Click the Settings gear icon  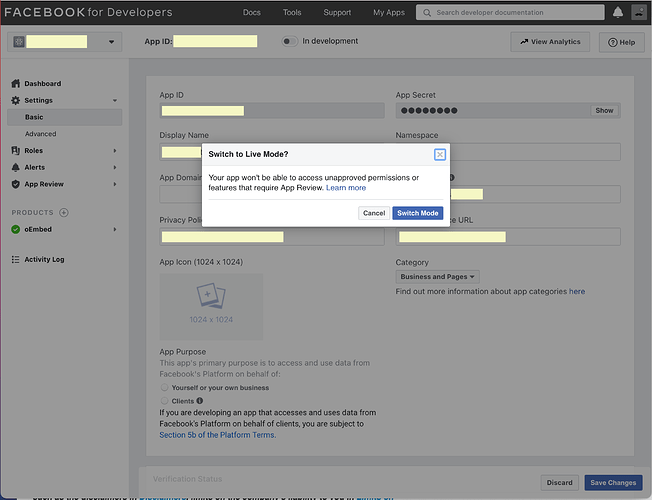(x=15, y=100)
